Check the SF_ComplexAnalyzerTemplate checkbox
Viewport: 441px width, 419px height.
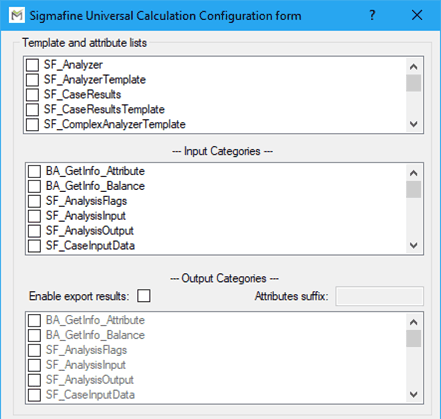(32, 124)
